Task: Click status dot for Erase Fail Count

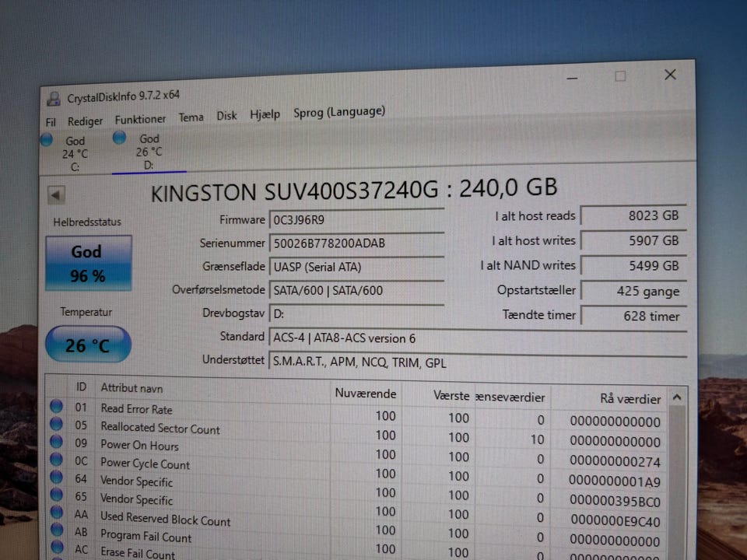Action: tap(57, 547)
